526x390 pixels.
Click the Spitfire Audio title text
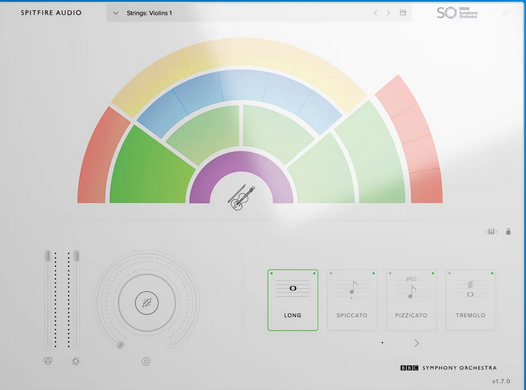point(51,13)
